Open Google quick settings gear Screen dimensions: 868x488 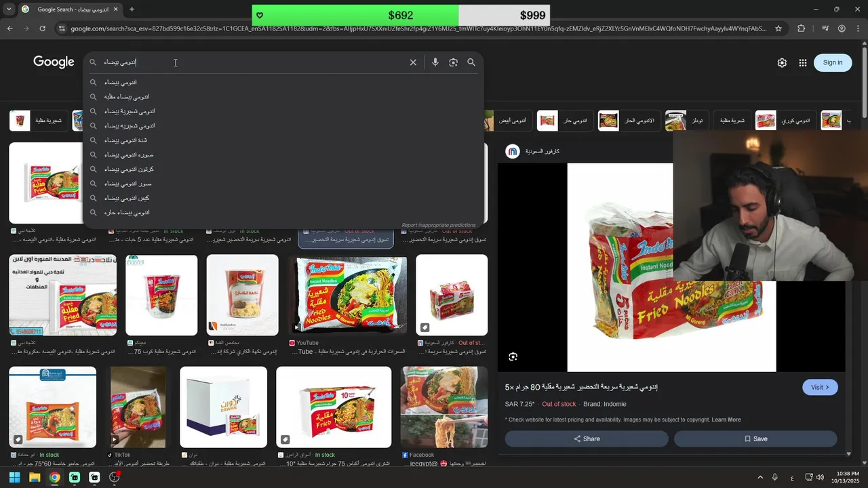pos(782,62)
